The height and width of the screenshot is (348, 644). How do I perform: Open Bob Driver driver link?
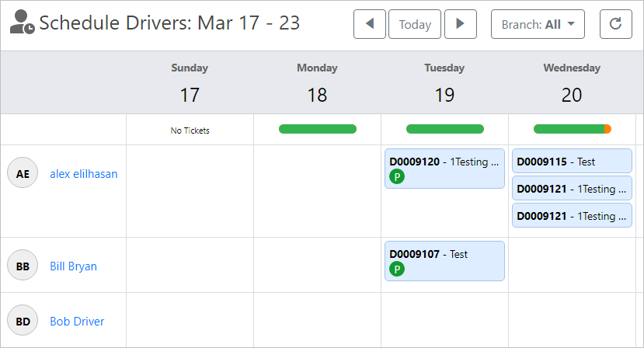(x=77, y=322)
